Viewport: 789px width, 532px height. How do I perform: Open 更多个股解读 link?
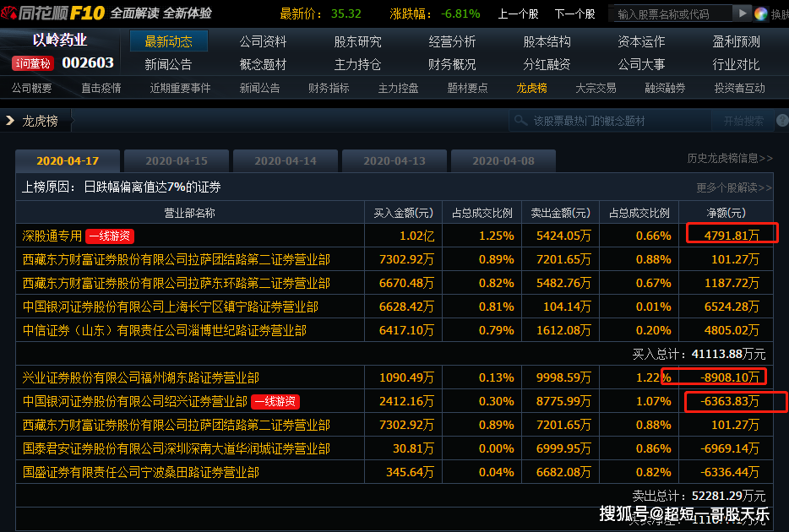733,188
